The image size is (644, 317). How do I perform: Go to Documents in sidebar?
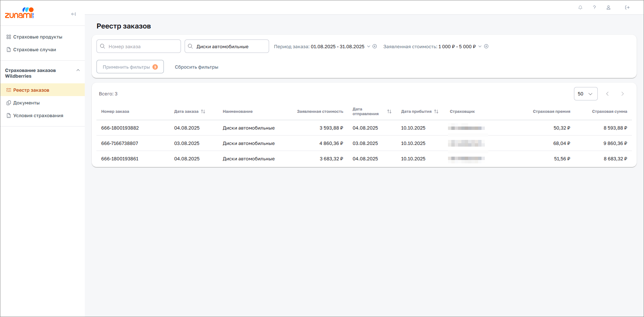[x=26, y=103]
